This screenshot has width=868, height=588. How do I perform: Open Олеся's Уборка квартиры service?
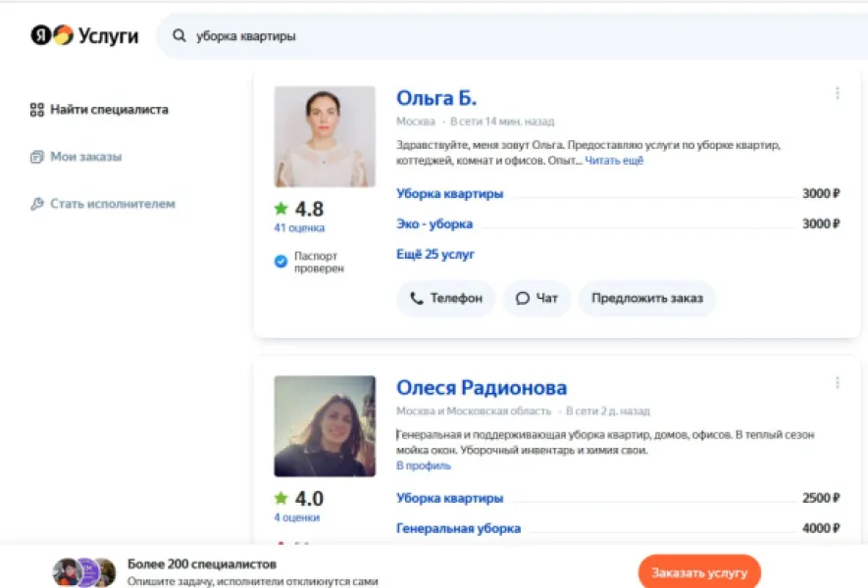pyautogui.click(x=449, y=499)
